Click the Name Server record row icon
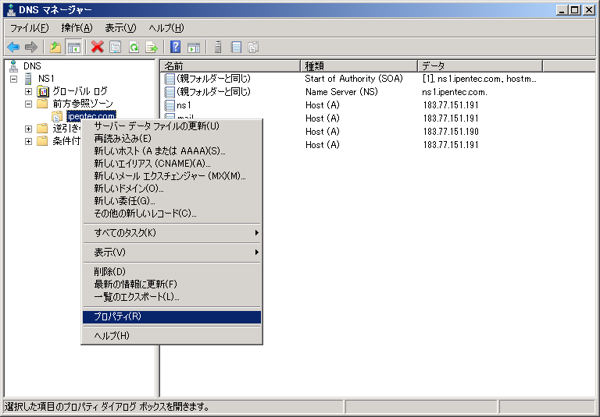Viewport: 600px width, 417px height. [170, 92]
